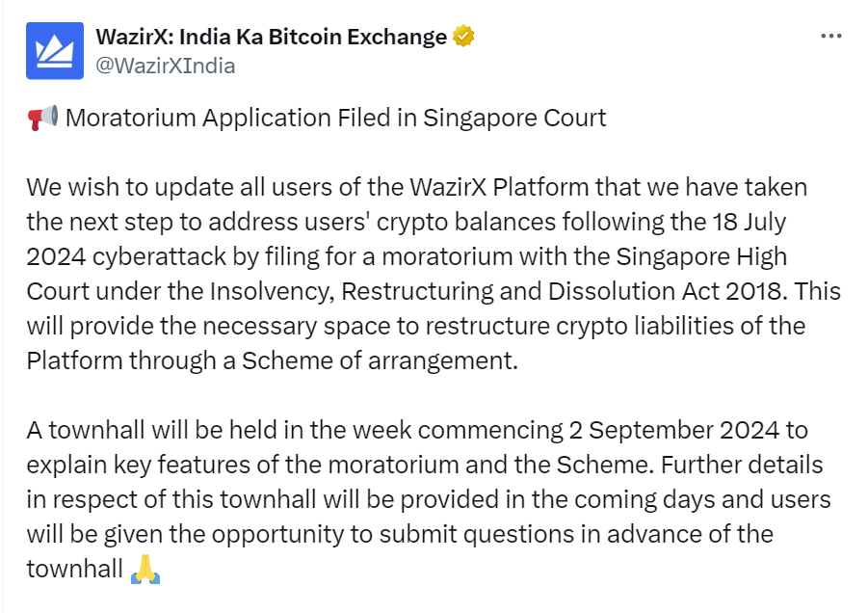The height and width of the screenshot is (613, 868).
Task: Click the final word "townhall" beside emoji
Action: 75,570
